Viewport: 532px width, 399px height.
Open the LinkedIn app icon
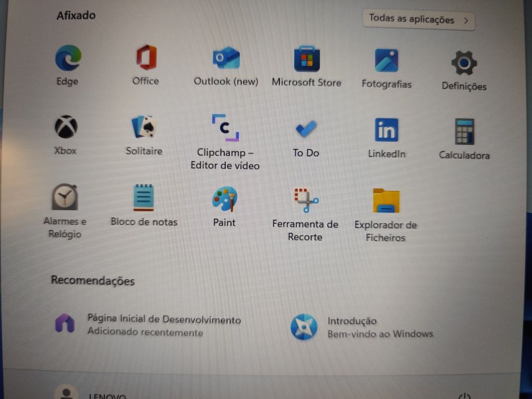pos(386,129)
